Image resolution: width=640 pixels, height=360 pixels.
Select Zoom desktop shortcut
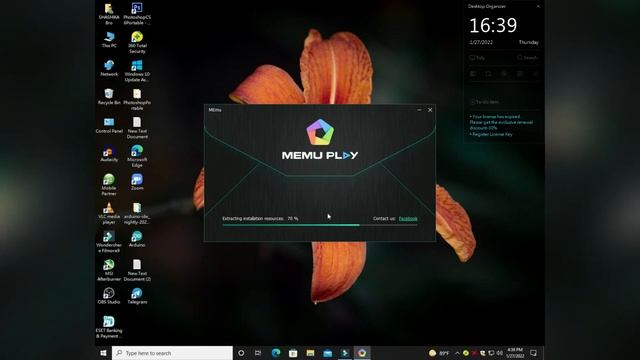[x=137, y=182]
